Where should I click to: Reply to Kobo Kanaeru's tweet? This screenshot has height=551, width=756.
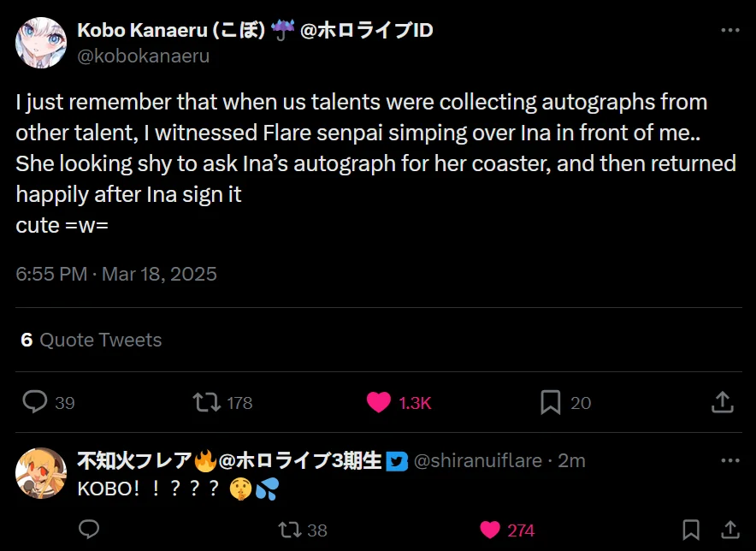click(34, 401)
